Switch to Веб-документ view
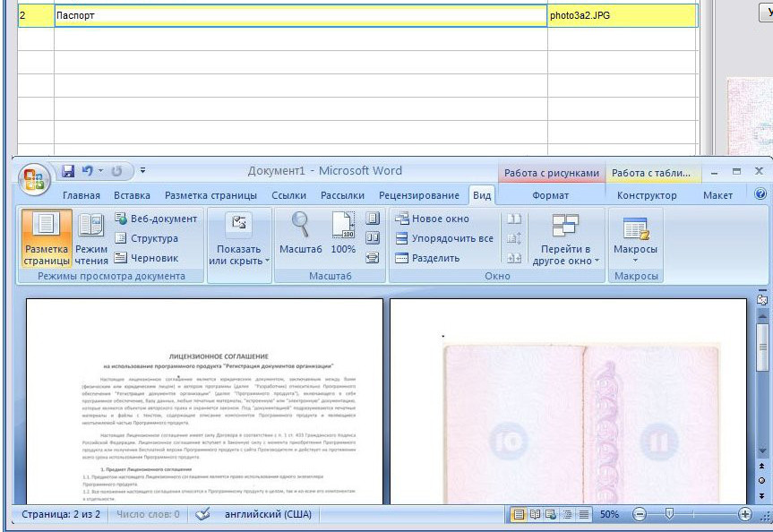Viewport: 773px width, 532px height. [x=156, y=219]
